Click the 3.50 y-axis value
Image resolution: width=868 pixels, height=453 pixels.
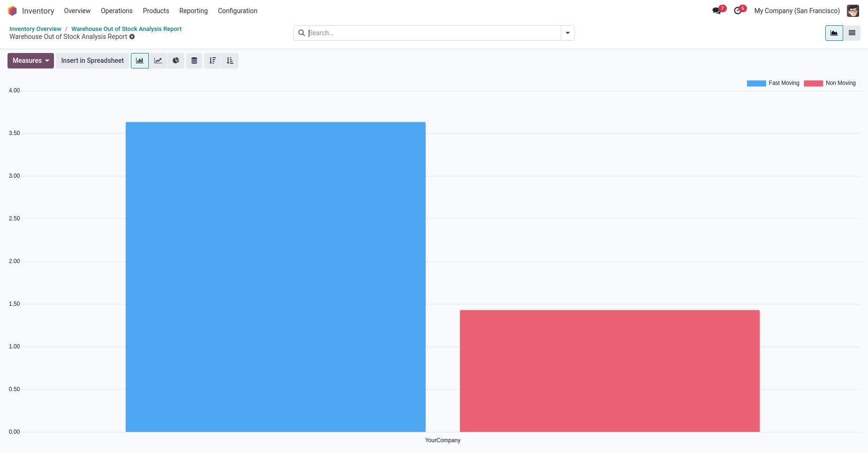coord(15,133)
